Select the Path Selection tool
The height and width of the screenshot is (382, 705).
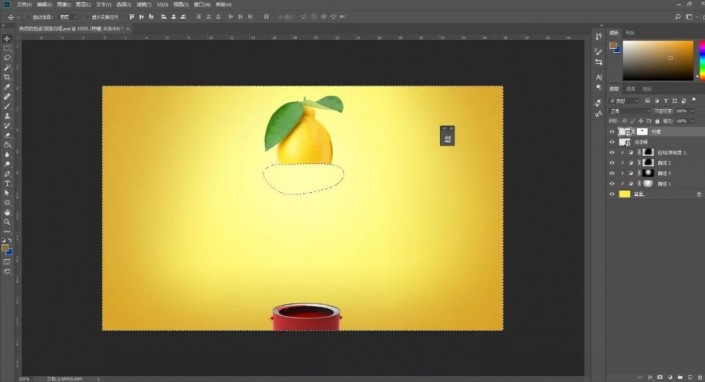pos(7,193)
